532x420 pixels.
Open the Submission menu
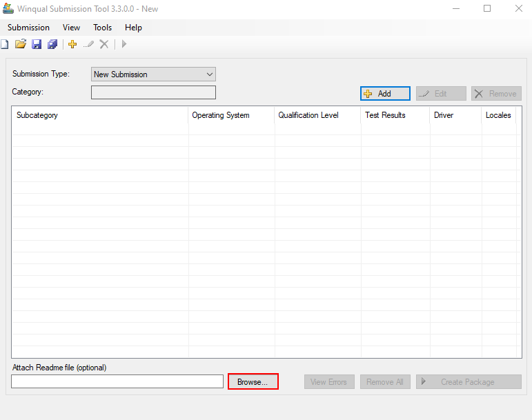[x=28, y=28]
